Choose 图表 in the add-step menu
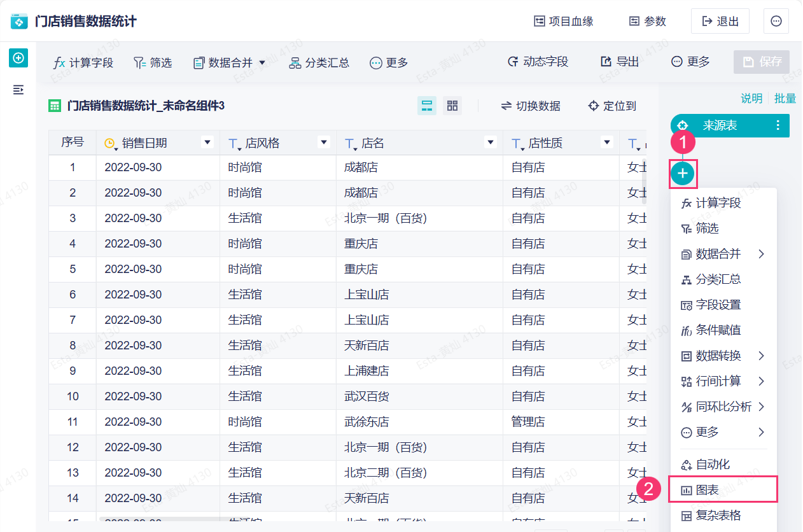This screenshot has height=532, width=803. coord(723,490)
